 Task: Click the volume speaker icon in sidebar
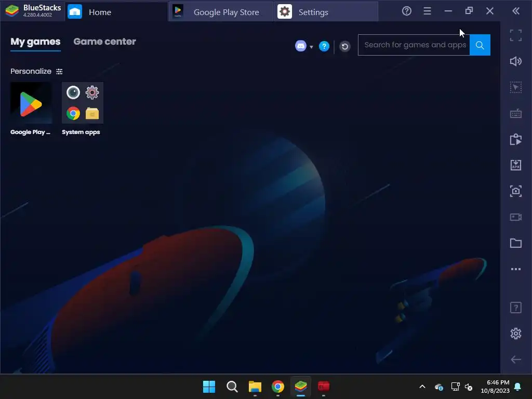pyautogui.click(x=516, y=61)
